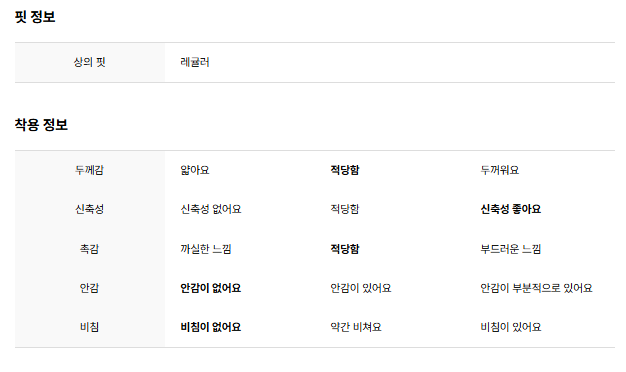The width and height of the screenshot is (626, 372).
Task: Click the 핏 정보 section heading
Action: pyautogui.click(x=35, y=17)
